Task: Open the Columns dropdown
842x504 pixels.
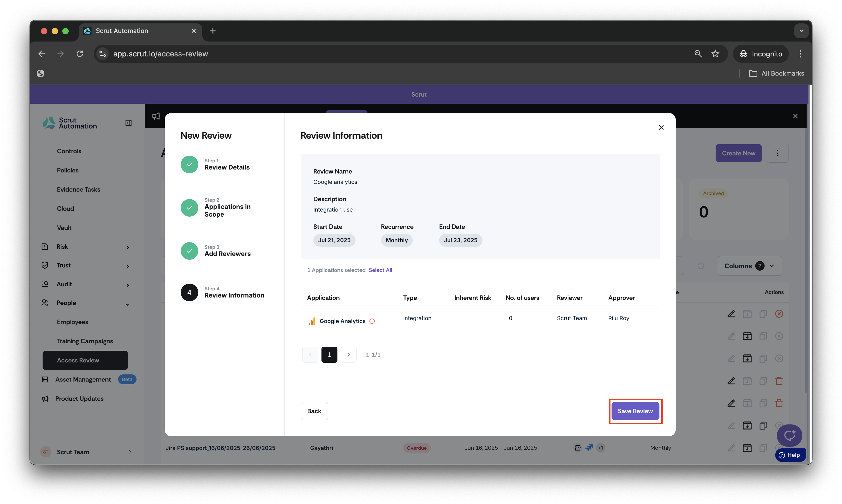Action: click(750, 266)
